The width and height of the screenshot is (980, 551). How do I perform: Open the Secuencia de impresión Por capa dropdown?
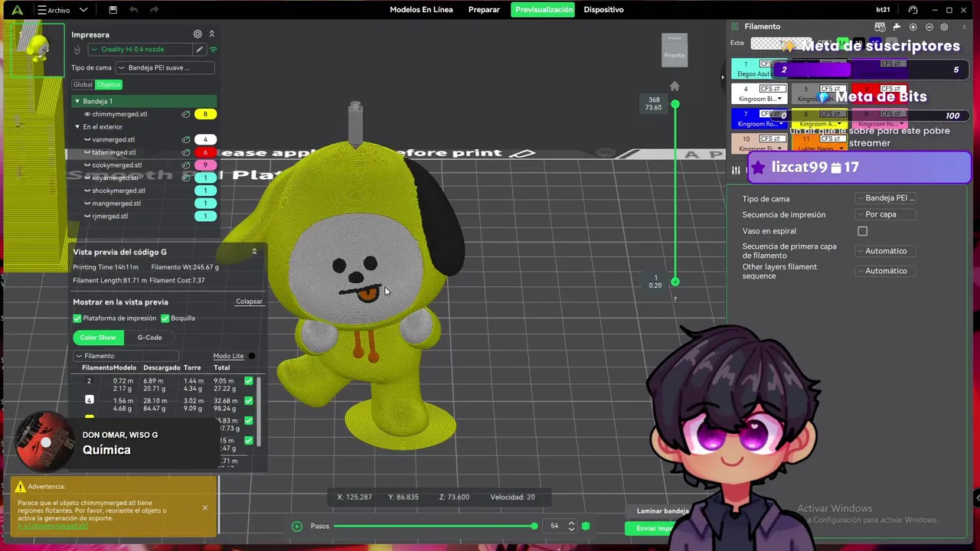885,214
